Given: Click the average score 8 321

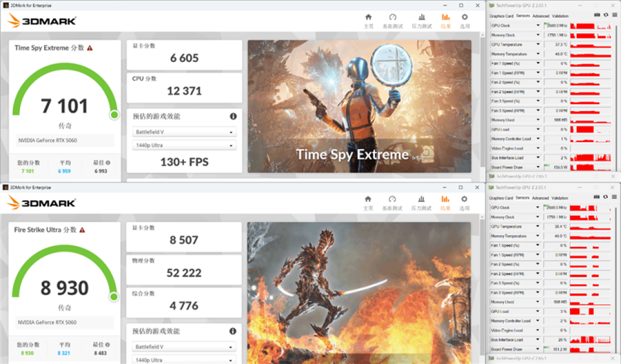Looking at the screenshot, I should [64, 353].
